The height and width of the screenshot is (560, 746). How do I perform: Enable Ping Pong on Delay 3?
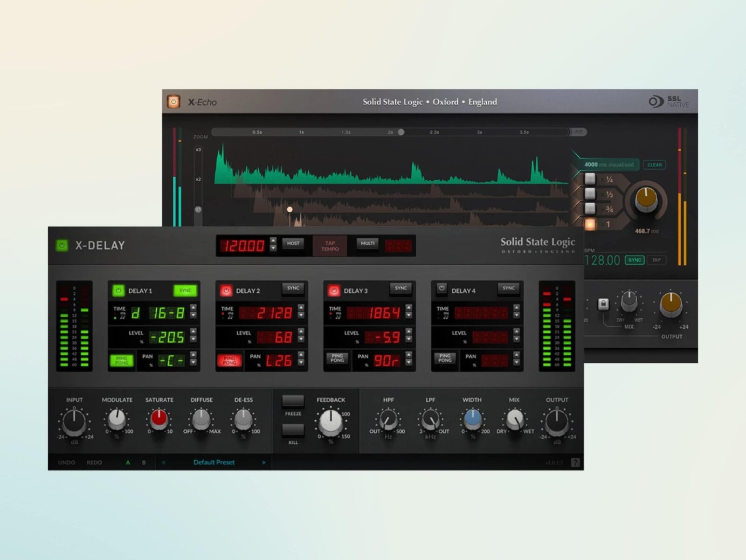click(337, 359)
